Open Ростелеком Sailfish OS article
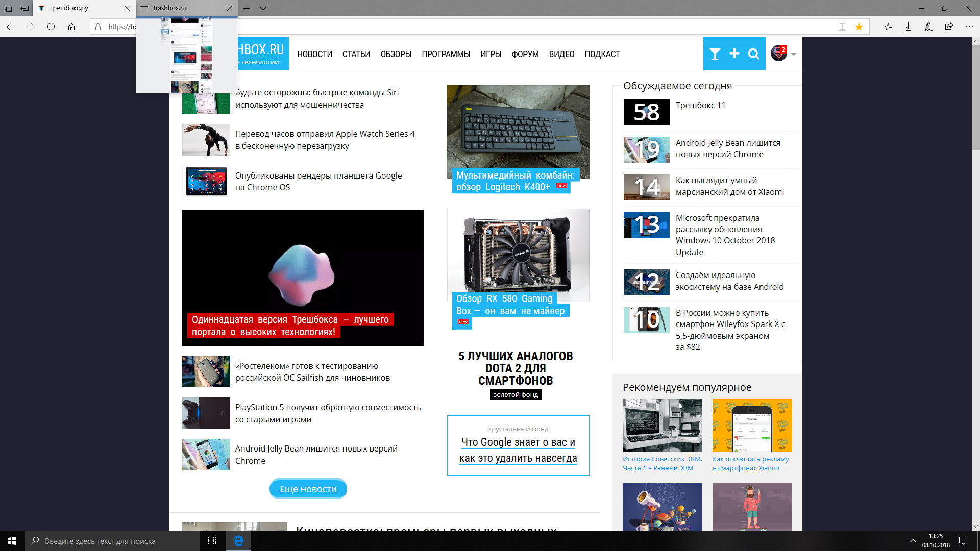 point(312,372)
